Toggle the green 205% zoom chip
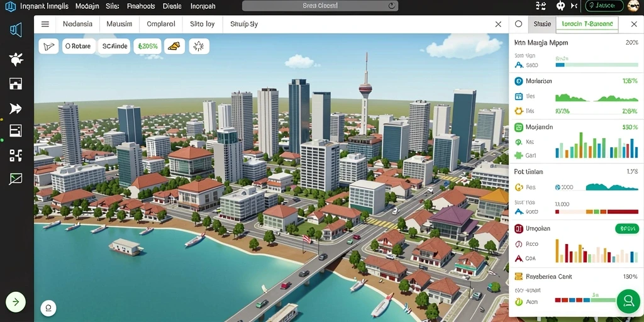 147,47
